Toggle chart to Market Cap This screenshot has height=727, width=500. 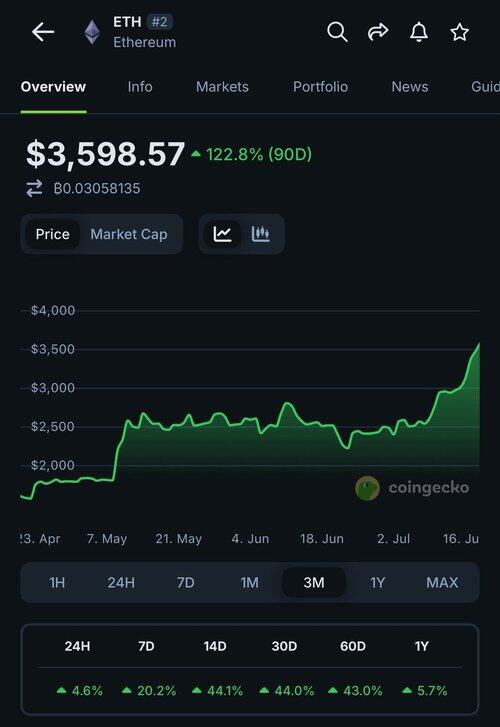[129, 234]
